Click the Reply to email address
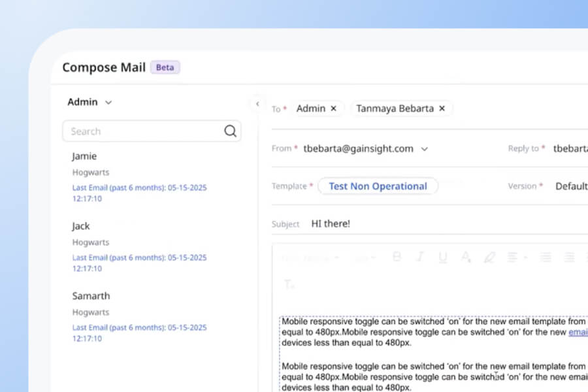The image size is (588, 392). pos(570,148)
